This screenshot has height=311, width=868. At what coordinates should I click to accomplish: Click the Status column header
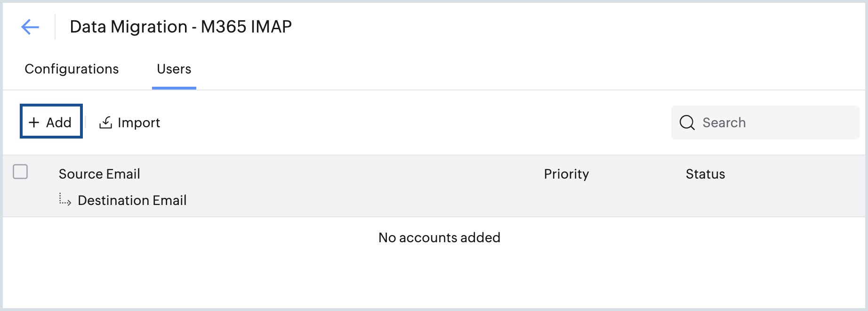click(705, 174)
